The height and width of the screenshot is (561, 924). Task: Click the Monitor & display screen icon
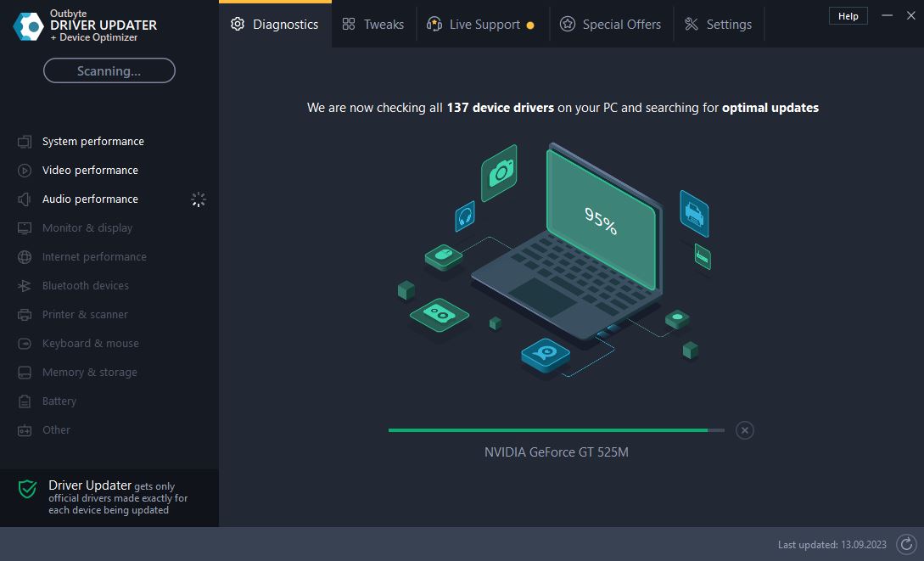(x=24, y=228)
